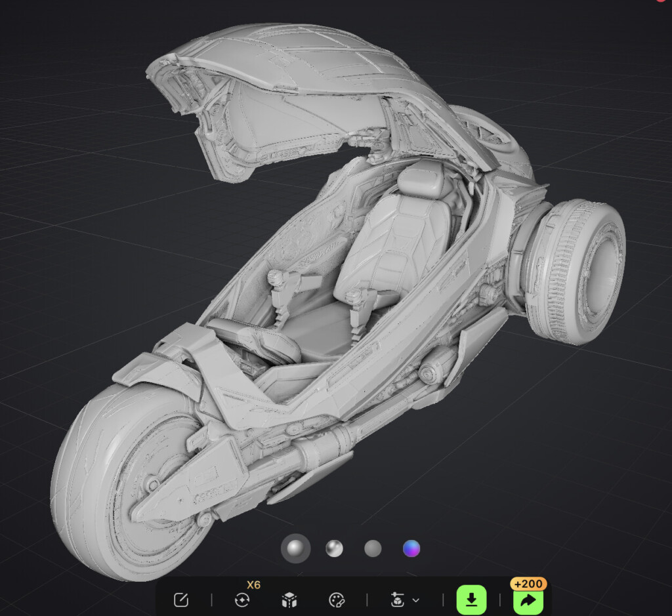Open the texture paint palette tool
Image resolution: width=672 pixels, height=616 pixels.
(337, 600)
